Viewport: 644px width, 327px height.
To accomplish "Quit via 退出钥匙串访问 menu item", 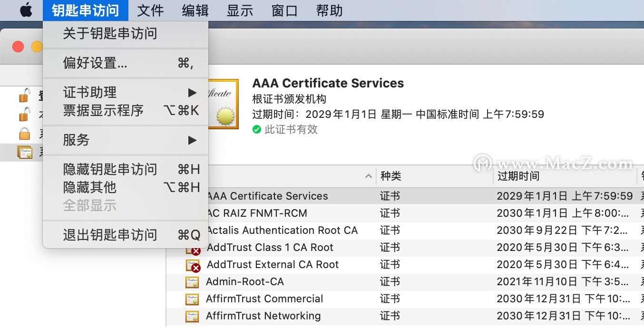I will pos(126,235).
